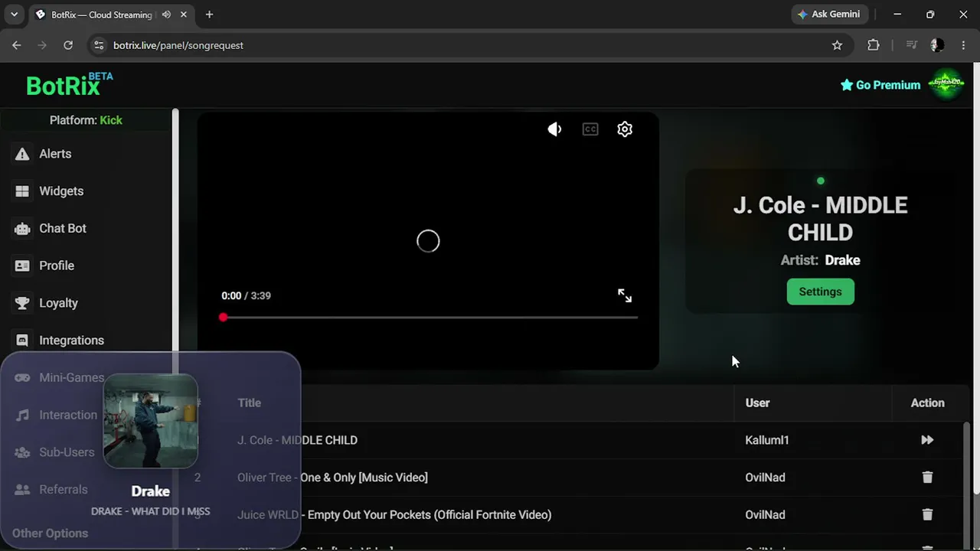This screenshot has width=980, height=551.
Task: Remove the Juice WRLD song request
Action: click(x=927, y=515)
